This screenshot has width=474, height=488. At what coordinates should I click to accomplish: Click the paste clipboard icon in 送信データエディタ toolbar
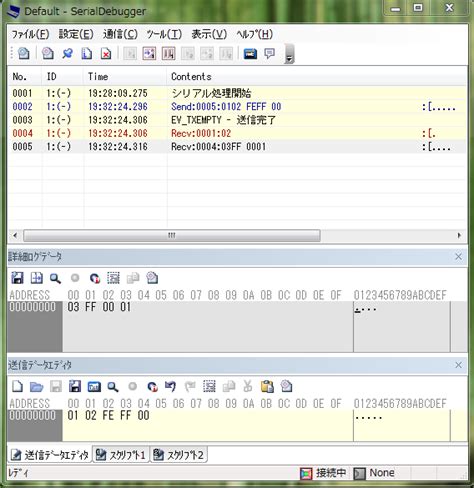267,387
